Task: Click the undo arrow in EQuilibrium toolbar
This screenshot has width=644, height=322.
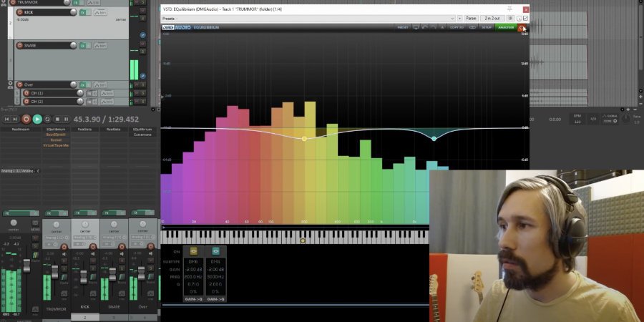Action: (x=425, y=27)
